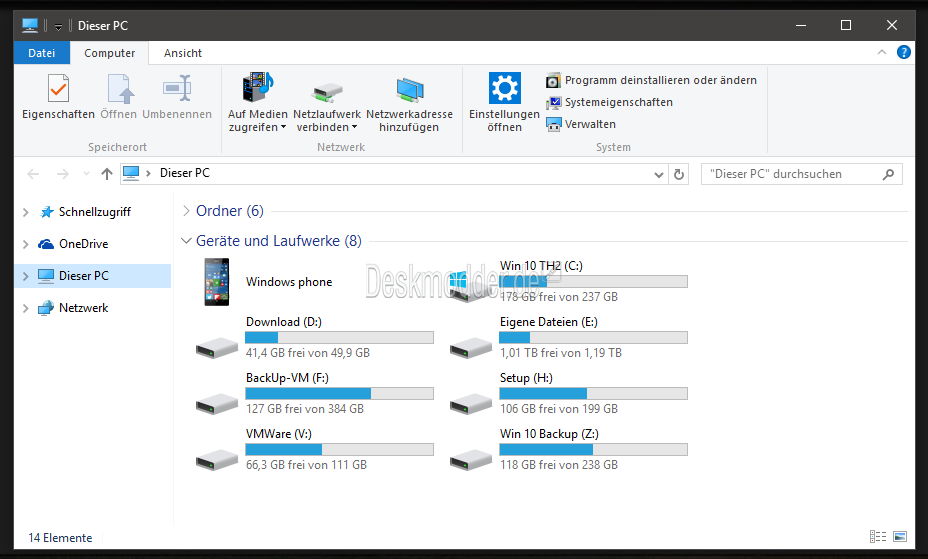The image size is (928, 559).
Task: Select Dieser PC in the sidebar
Action: 83,276
